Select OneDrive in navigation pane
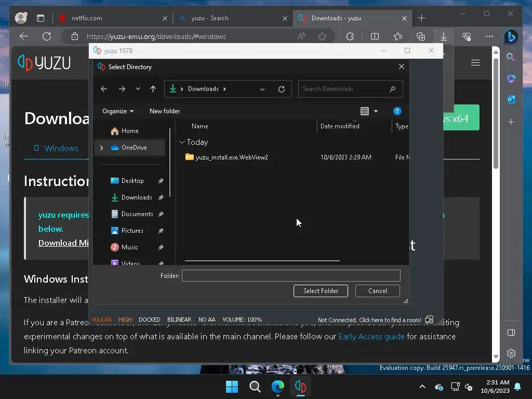532x399 pixels. click(x=129, y=148)
